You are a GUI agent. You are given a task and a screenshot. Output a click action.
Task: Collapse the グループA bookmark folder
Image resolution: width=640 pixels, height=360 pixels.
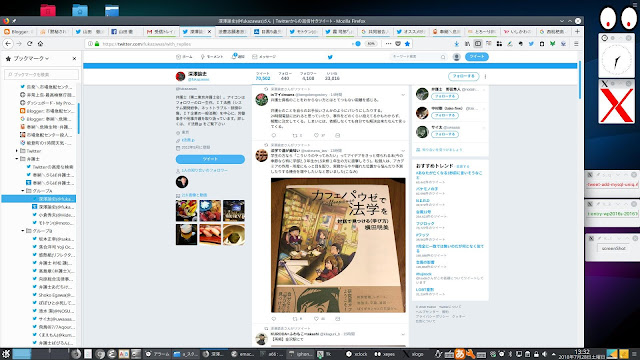[x=23, y=191]
